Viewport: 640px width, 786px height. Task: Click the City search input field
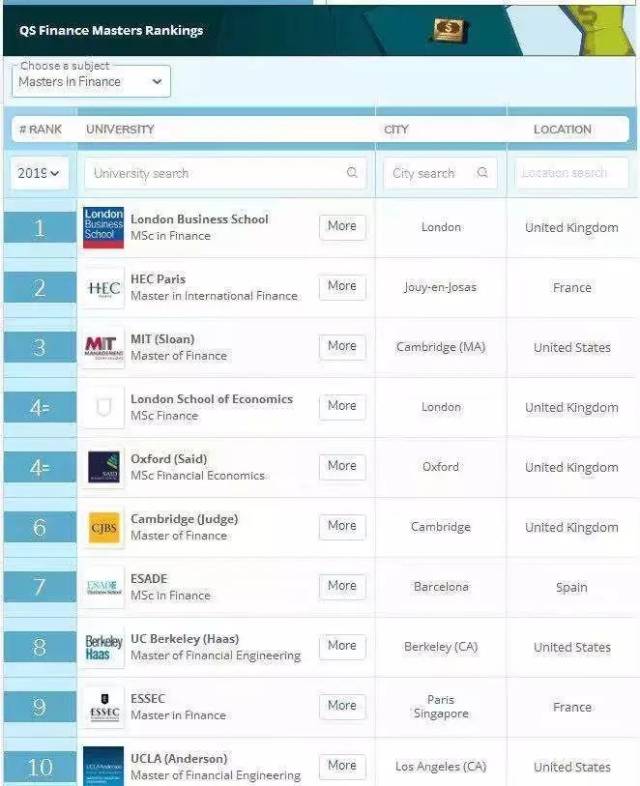[x=440, y=173]
